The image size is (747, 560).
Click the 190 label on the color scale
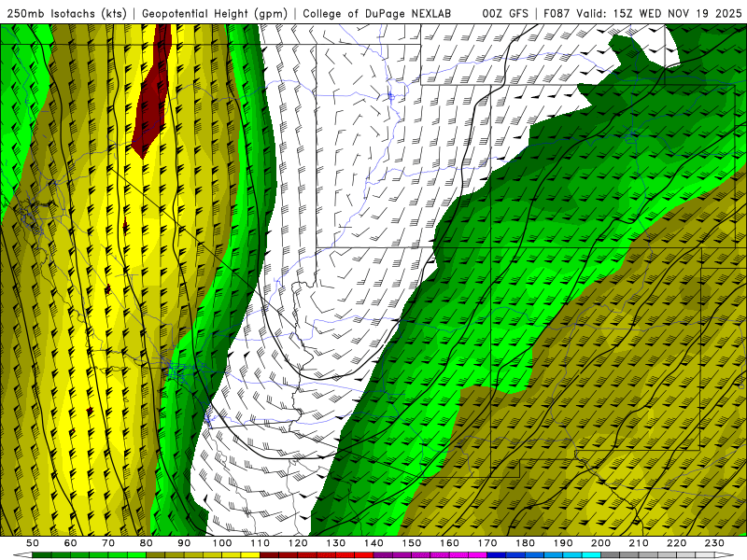tap(563, 543)
